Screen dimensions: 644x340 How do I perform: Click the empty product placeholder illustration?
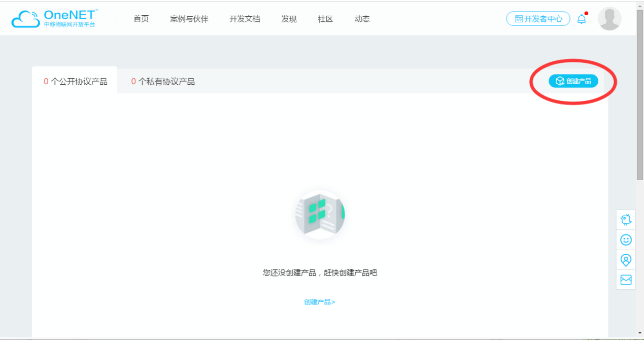tap(320, 214)
